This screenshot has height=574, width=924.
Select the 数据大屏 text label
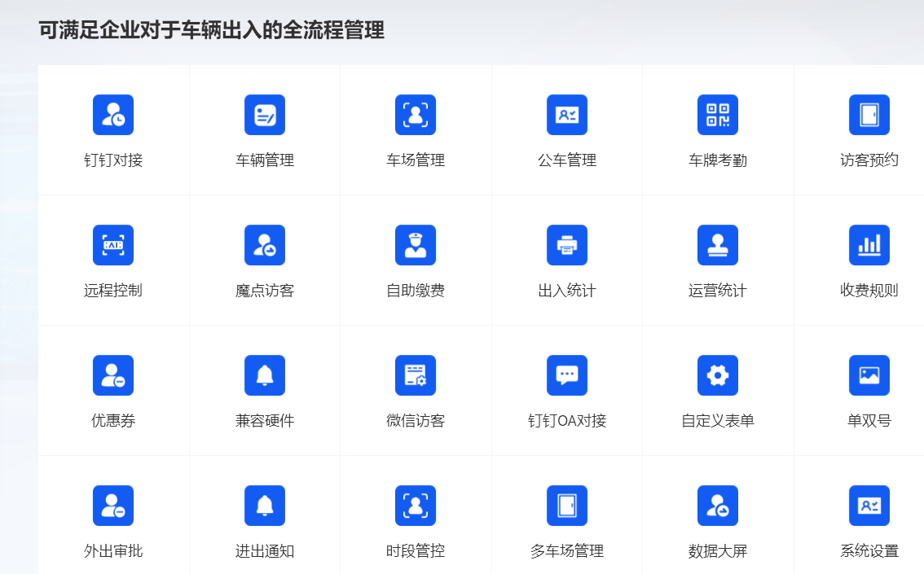click(x=718, y=551)
